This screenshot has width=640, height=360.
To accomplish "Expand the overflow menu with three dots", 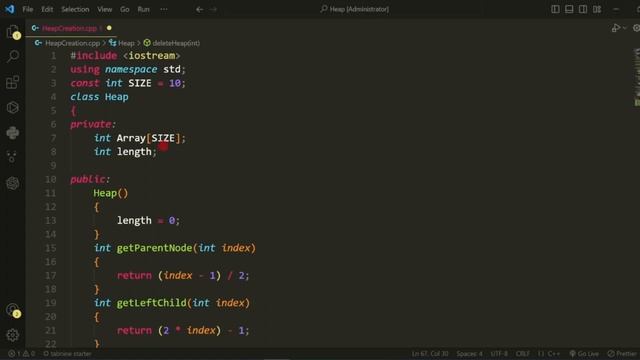I will 164,9.
